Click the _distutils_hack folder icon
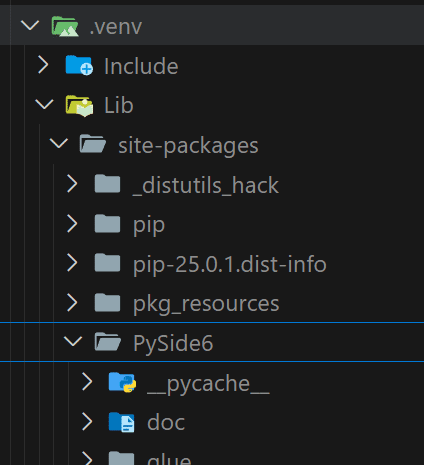Image resolution: width=424 pixels, height=465 pixels. point(107,184)
